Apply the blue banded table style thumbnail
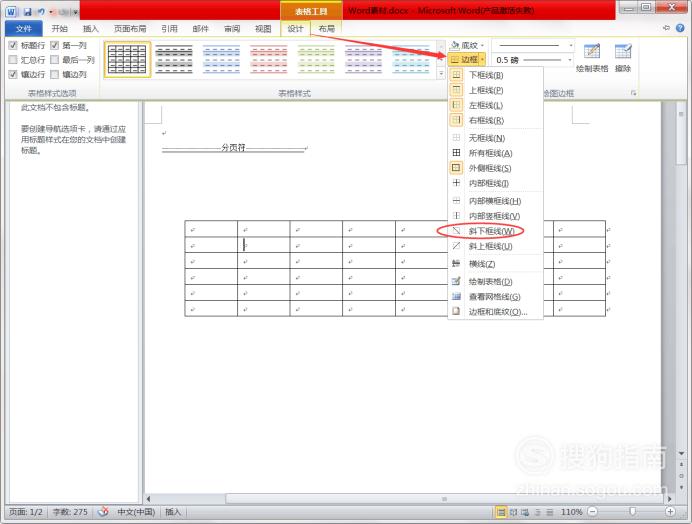Image resolution: width=692 pixels, height=524 pixels. click(x=222, y=59)
